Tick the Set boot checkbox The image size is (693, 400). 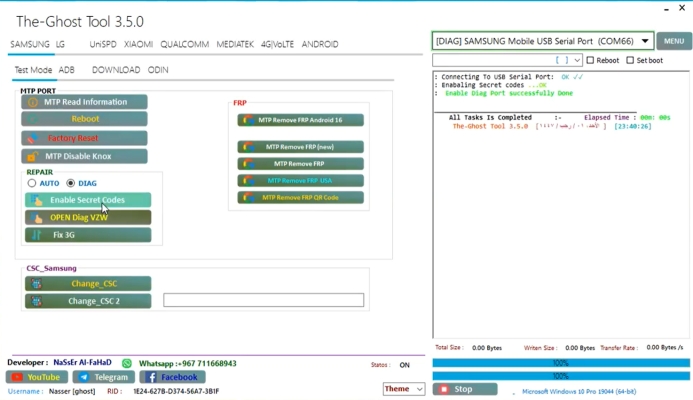(630, 60)
